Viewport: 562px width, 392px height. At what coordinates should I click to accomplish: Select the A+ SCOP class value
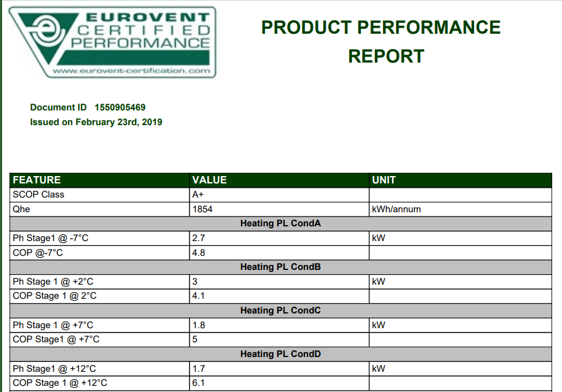pos(279,194)
